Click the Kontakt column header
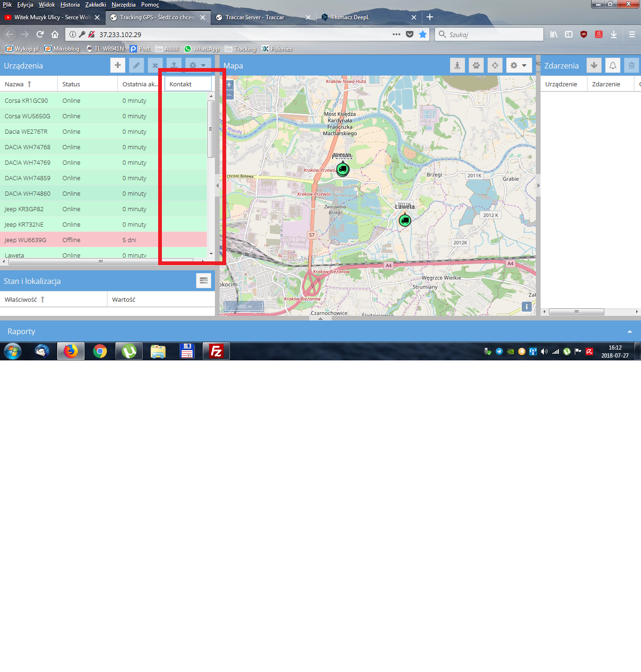This screenshot has height=672, width=641. (188, 84)
